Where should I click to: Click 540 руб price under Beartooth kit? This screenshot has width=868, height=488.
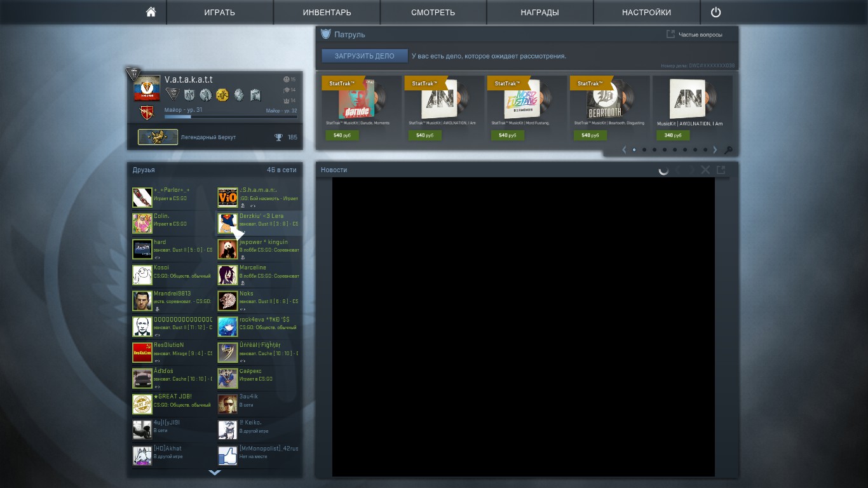pyautogui.click(x=590, y=135)
